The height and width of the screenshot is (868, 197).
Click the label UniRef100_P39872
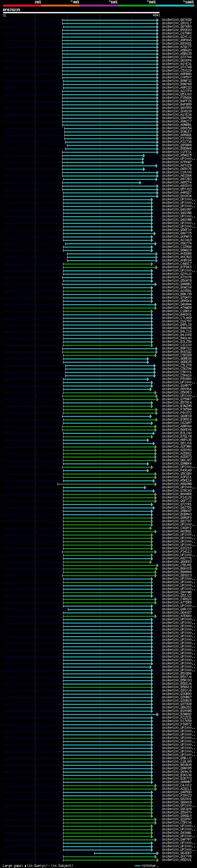point(177,725)
